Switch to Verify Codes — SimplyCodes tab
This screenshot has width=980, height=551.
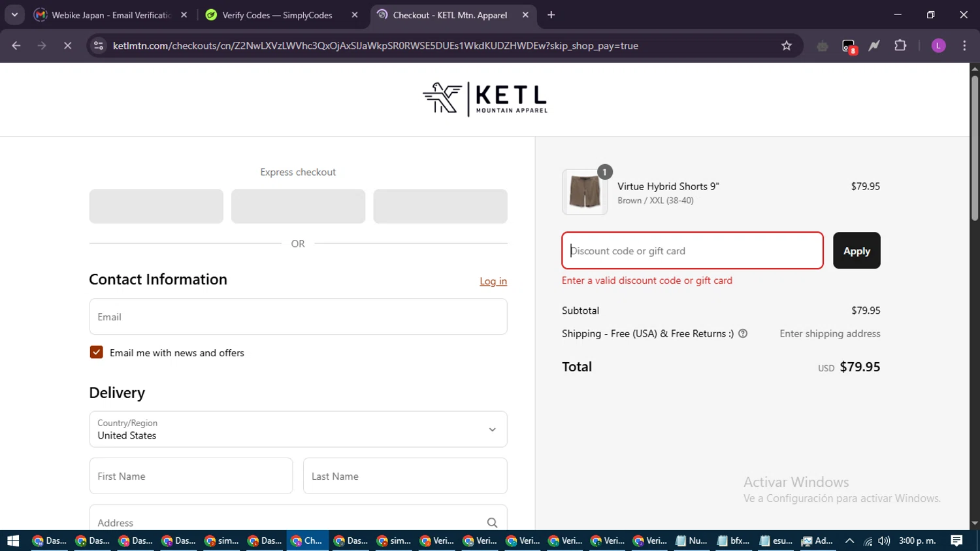[277, 15]
